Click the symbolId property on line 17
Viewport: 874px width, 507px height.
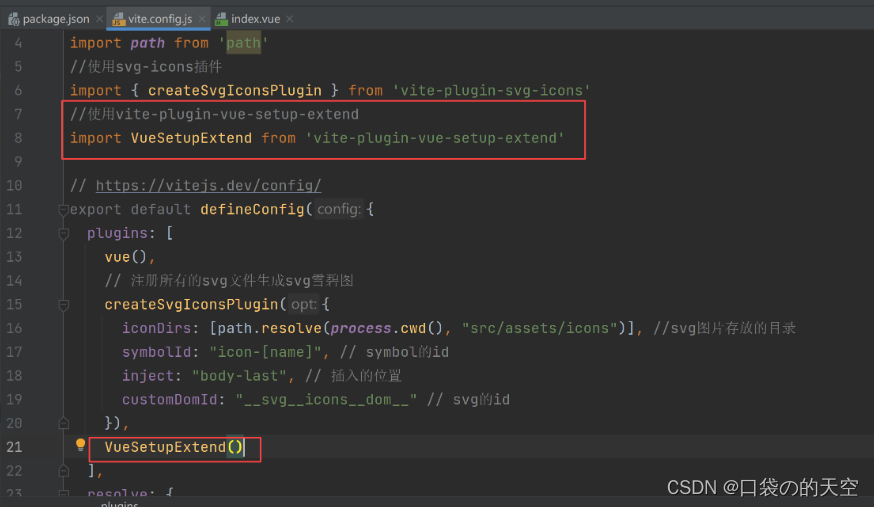pos(157,352)
